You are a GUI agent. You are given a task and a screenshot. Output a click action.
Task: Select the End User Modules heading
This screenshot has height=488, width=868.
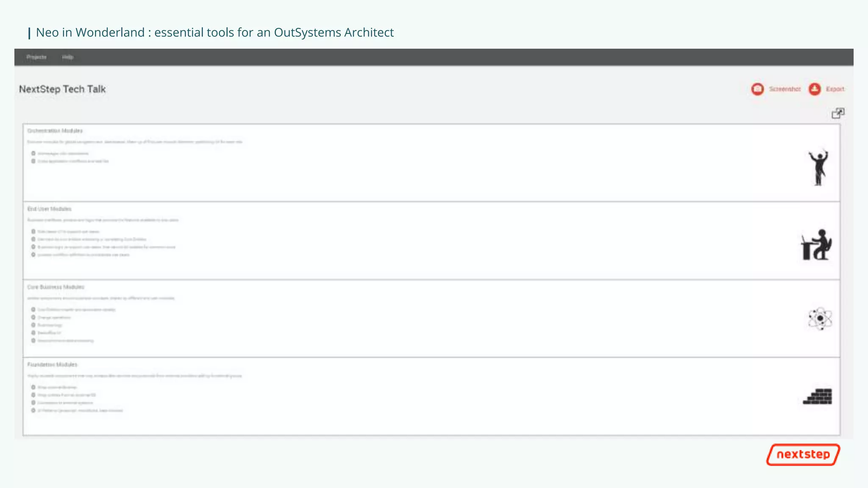(49, 209)
